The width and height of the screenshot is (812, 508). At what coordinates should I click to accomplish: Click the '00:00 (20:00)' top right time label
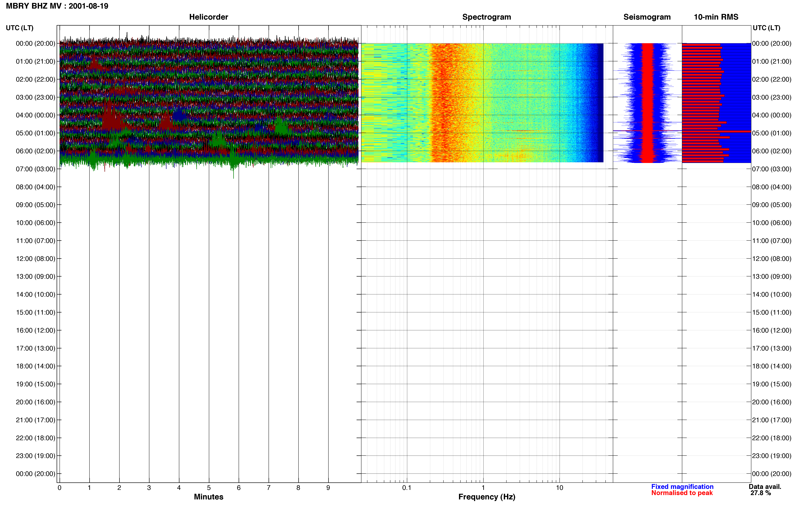772,43
